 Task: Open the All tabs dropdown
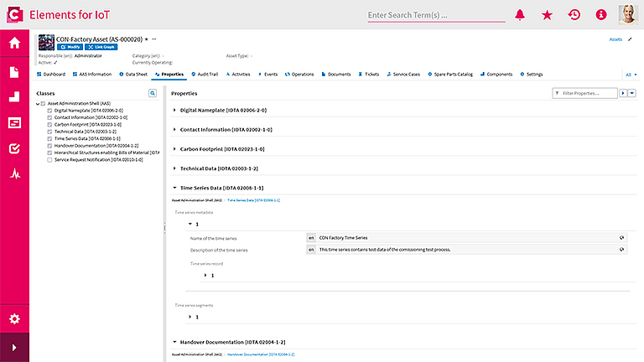tap(631, 75)
